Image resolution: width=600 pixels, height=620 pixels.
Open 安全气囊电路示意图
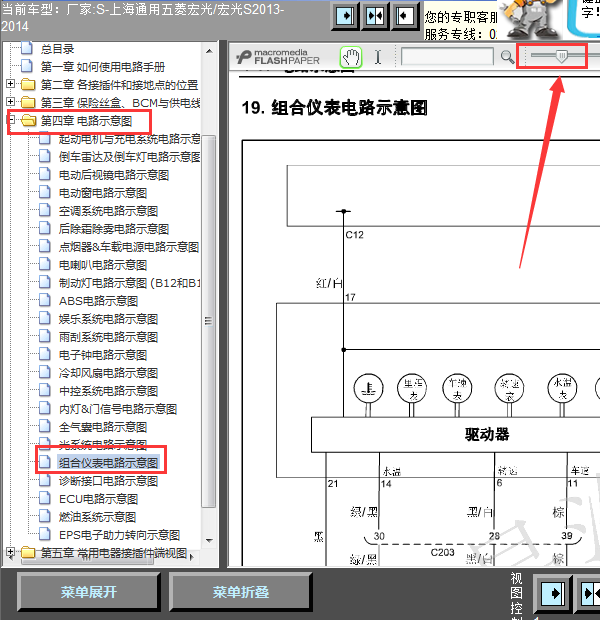pos(103,427)
